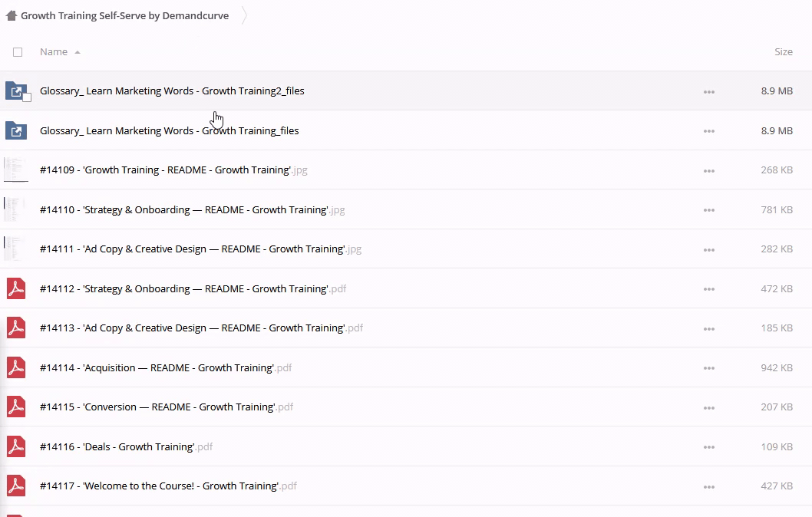The width and height of the screenshot is (812, 517).
Task: Click the PDF icon for #14114 Acquisition README
Action: coord(16,368)
